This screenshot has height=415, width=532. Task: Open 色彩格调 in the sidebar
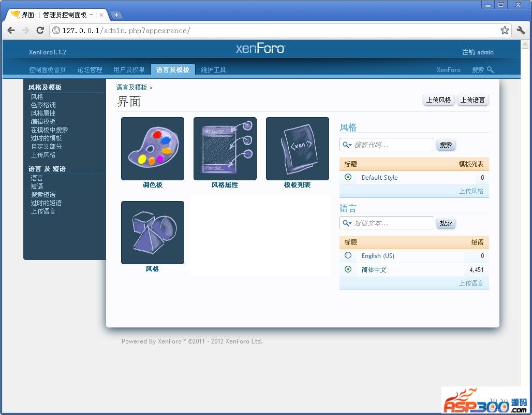[43, 105]
